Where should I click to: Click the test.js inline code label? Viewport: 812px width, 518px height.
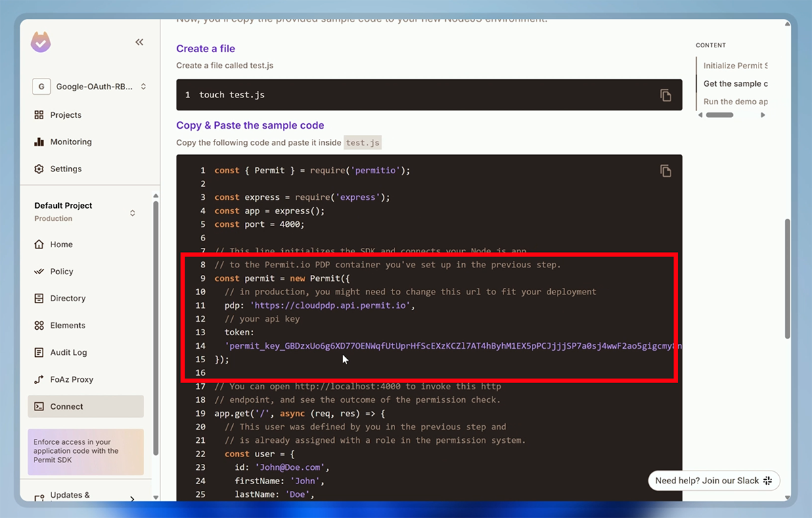click(363, 143)
